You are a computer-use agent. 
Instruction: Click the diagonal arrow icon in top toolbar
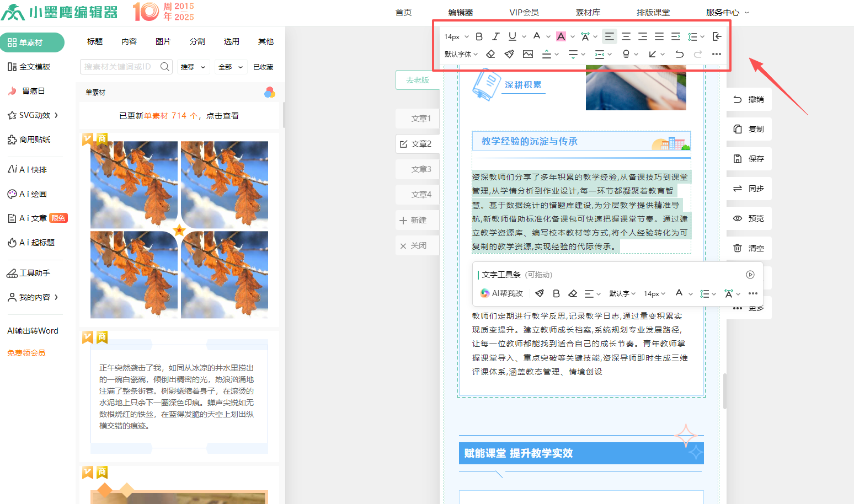pyautogui.click(x=653, y=54)
